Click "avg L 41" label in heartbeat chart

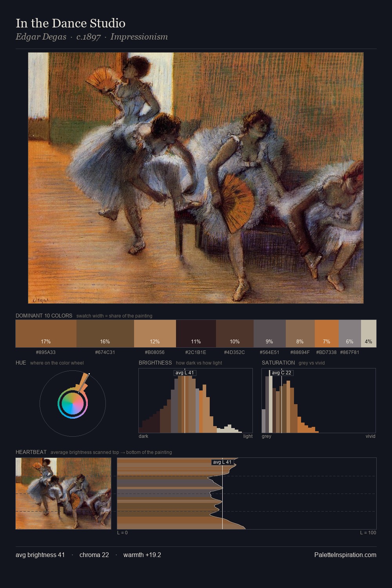pyautogui.click(x=223, y=462)
